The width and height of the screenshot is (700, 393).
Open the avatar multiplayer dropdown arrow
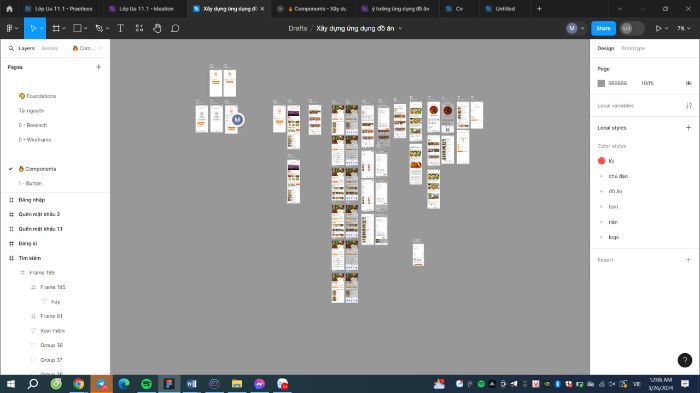pos(582,28)
